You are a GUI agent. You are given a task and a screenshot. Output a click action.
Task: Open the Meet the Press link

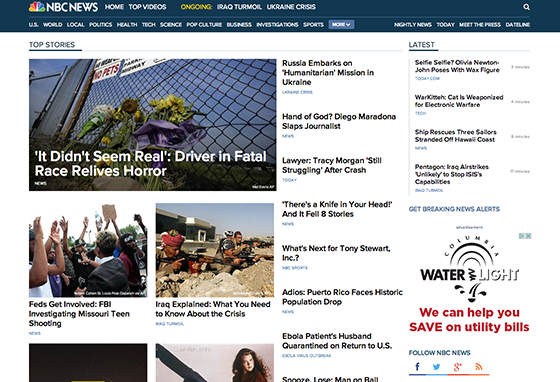coord(480,25)
